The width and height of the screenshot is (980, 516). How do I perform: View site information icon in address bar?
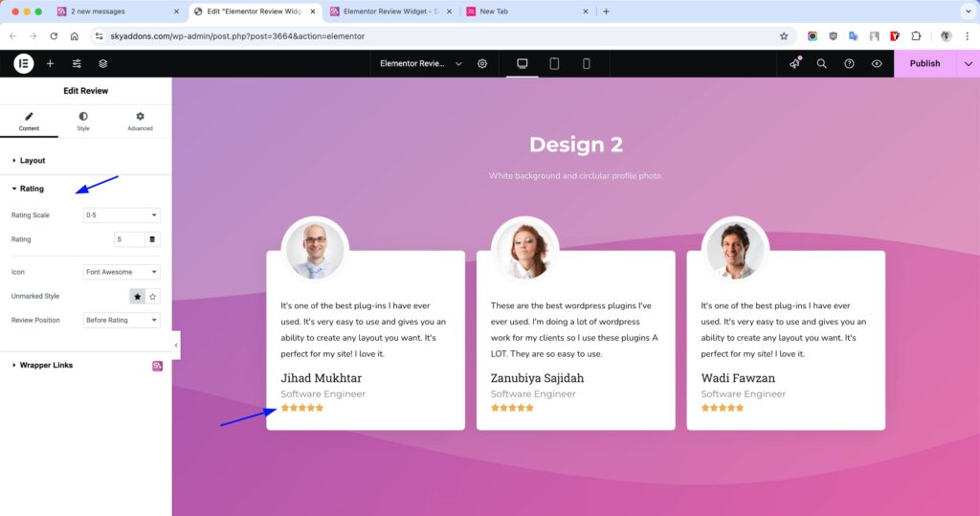click(x=99, y=36)
